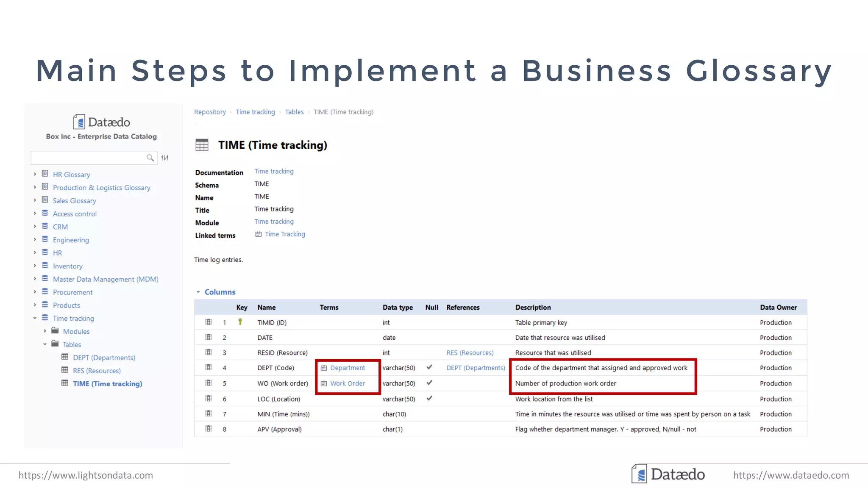The width and height of the screenshot is (868, 488).
Task: Open the lightsondata.com footer link
Action: click(86, 475)
